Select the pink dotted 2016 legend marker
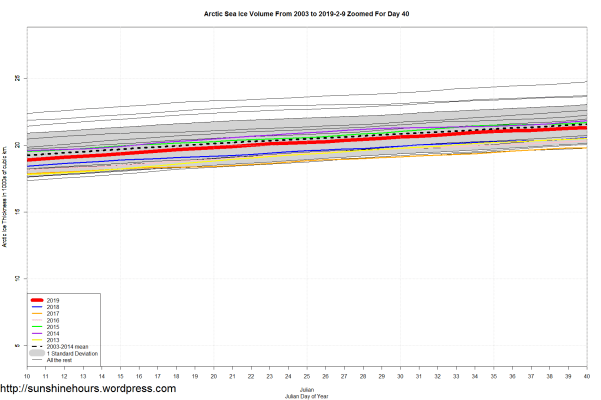 (x=38, y=321)
